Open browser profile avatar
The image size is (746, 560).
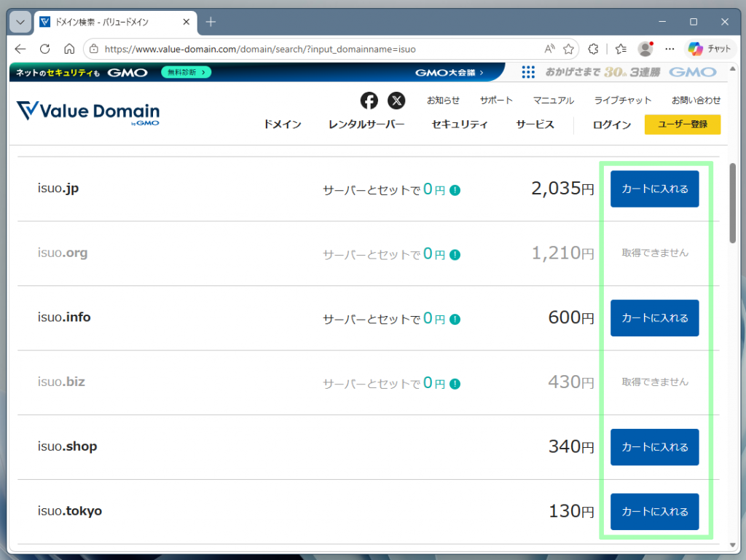645,49
